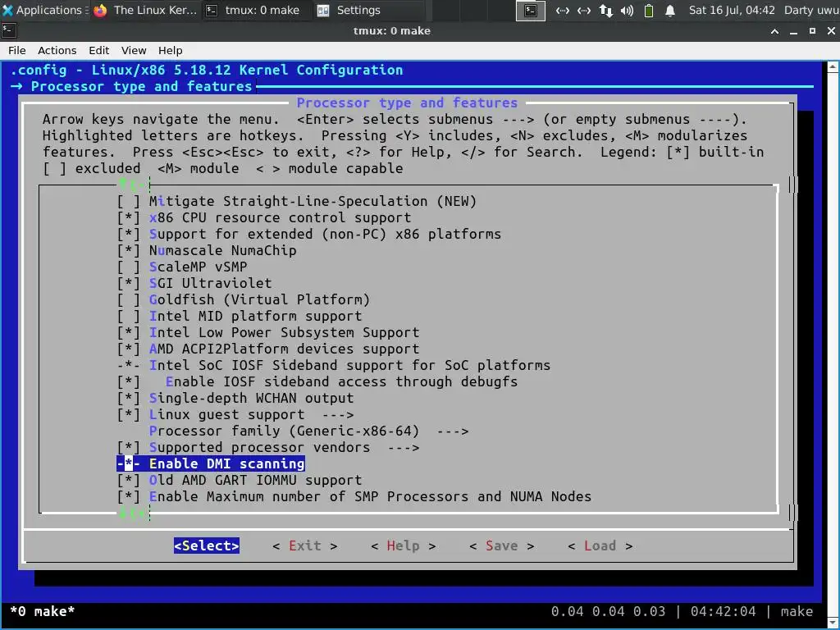Expand Processor family (Generic-x86-64) submenu arrow
The height and width of the screenshot is (630, 840).
pos(453,431)
